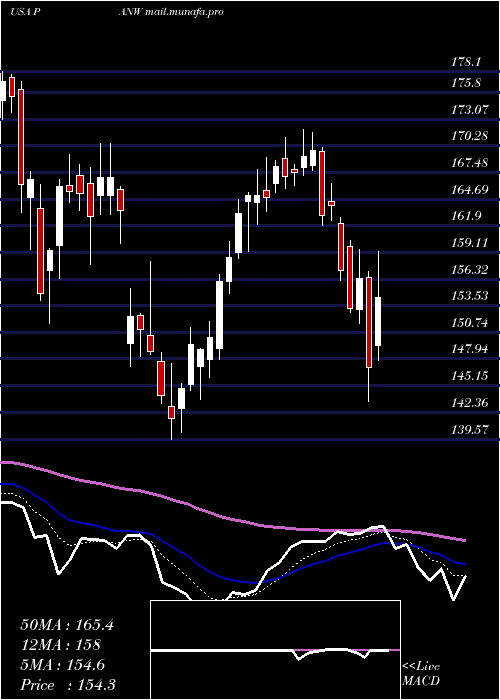This screenshot has width=500, height=700.
Task: Click the <<Live MACD label
Action: point(421,673)
